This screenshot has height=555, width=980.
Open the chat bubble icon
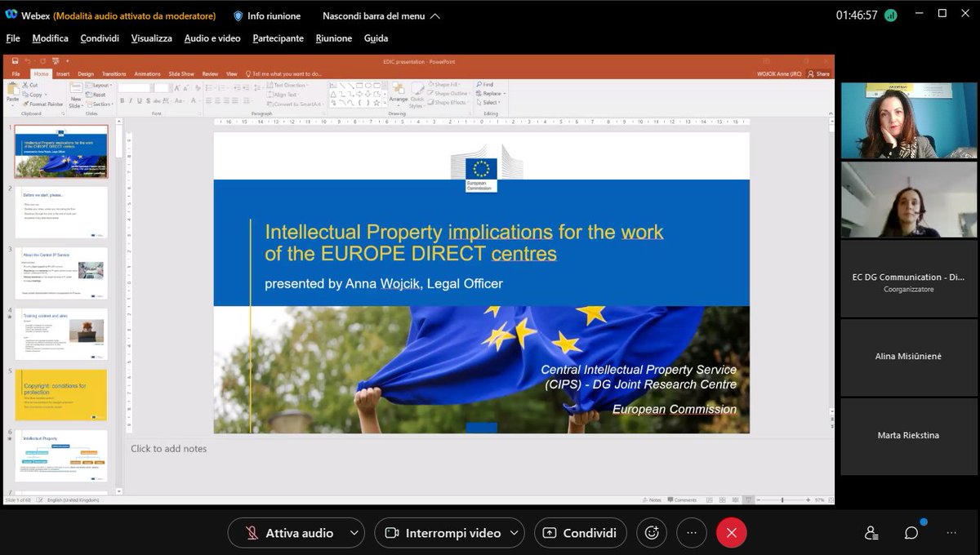(911, 533)
